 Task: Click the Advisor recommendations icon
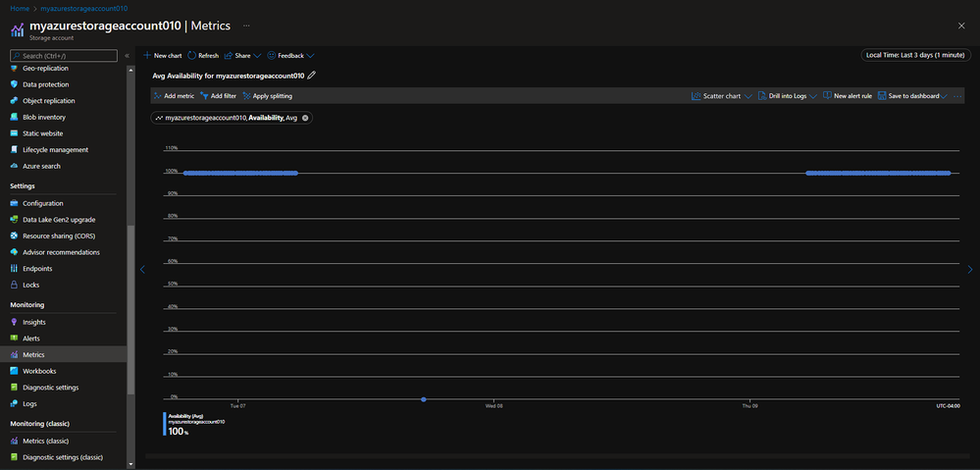pos(15,252)
